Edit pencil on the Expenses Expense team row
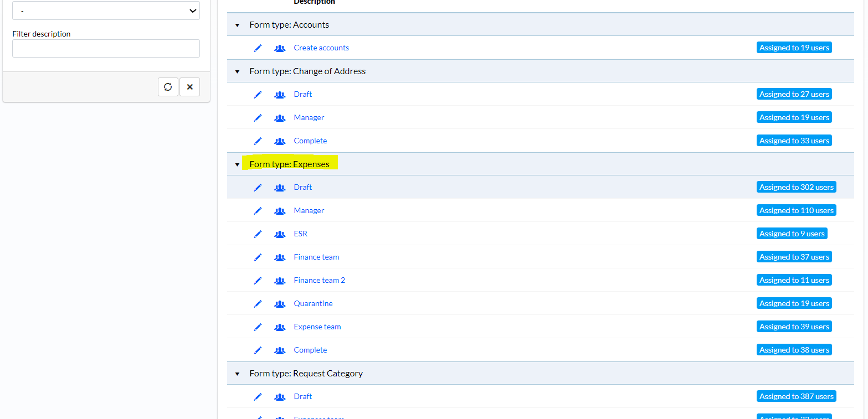This screenshot has height=419, width=868. (258, 327)
